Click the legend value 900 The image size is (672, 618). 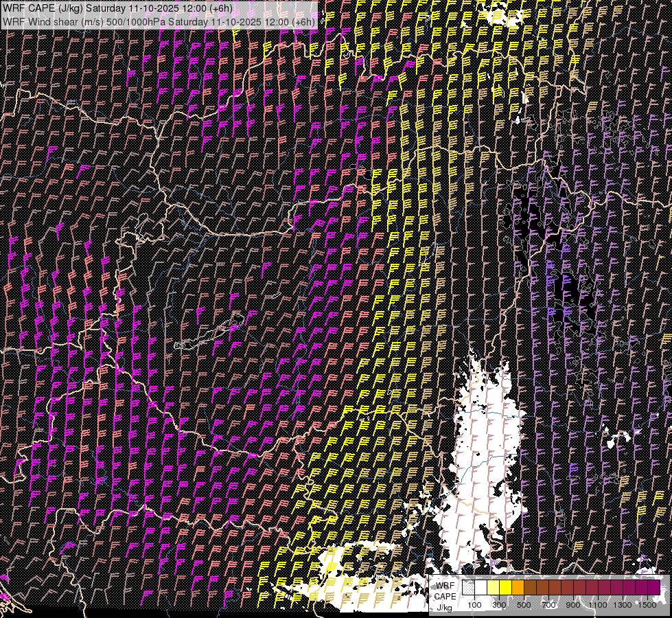pos(573,605)
